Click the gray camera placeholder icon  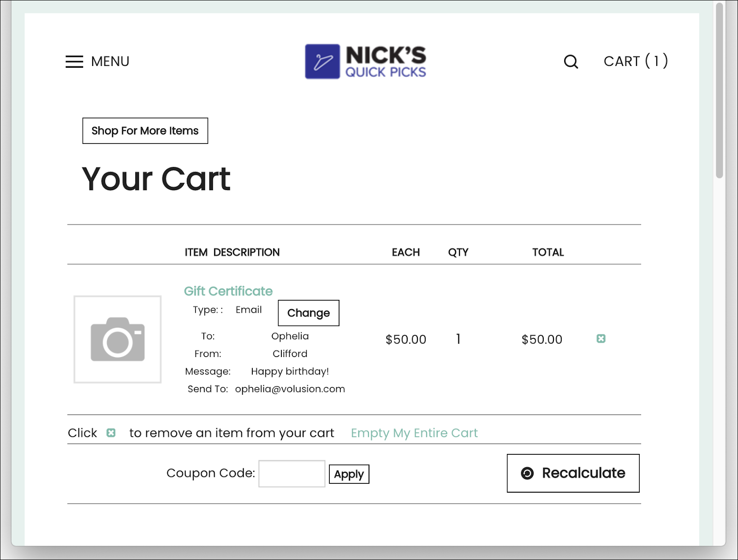click(118, 340)
